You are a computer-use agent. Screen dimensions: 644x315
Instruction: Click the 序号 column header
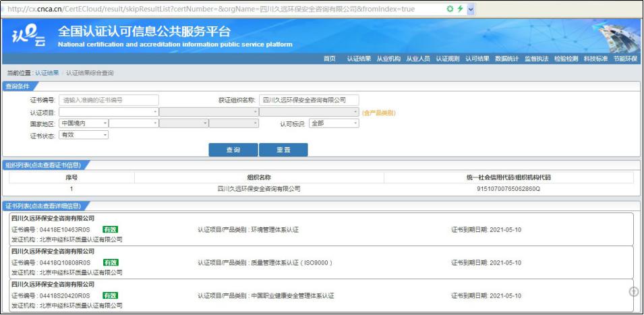pos(71,177)
